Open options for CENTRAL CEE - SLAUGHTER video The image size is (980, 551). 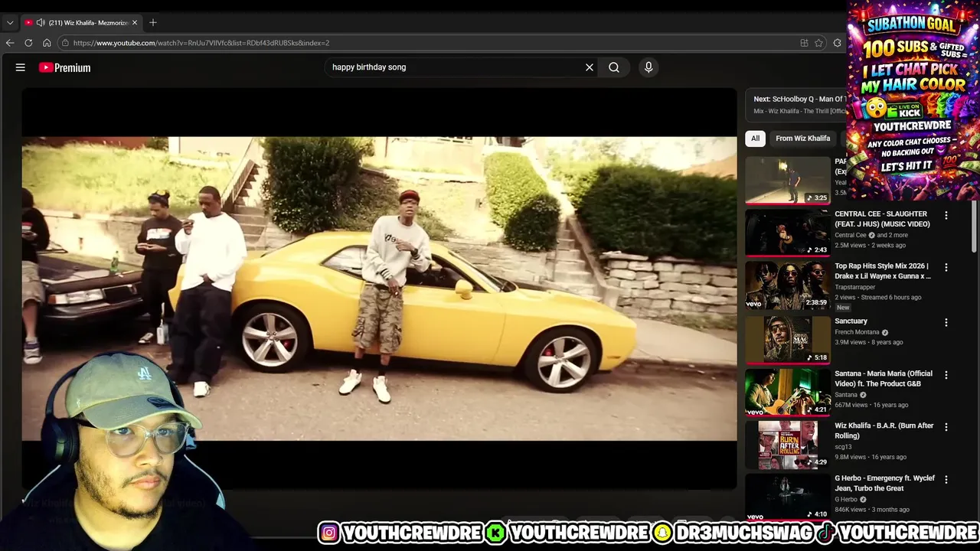coord(946,216)
